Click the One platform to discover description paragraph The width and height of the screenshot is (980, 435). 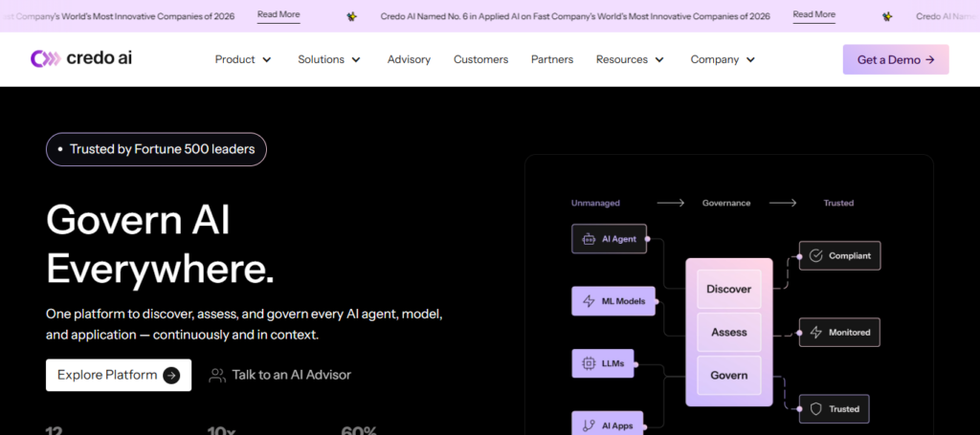pyautogui.click(x=244, y=324)
